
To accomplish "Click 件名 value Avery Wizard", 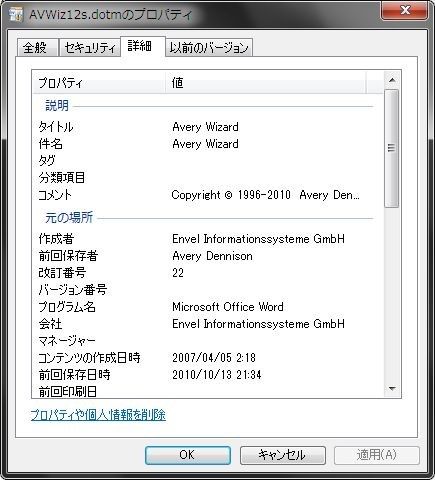I will click(x=205, y=144).
